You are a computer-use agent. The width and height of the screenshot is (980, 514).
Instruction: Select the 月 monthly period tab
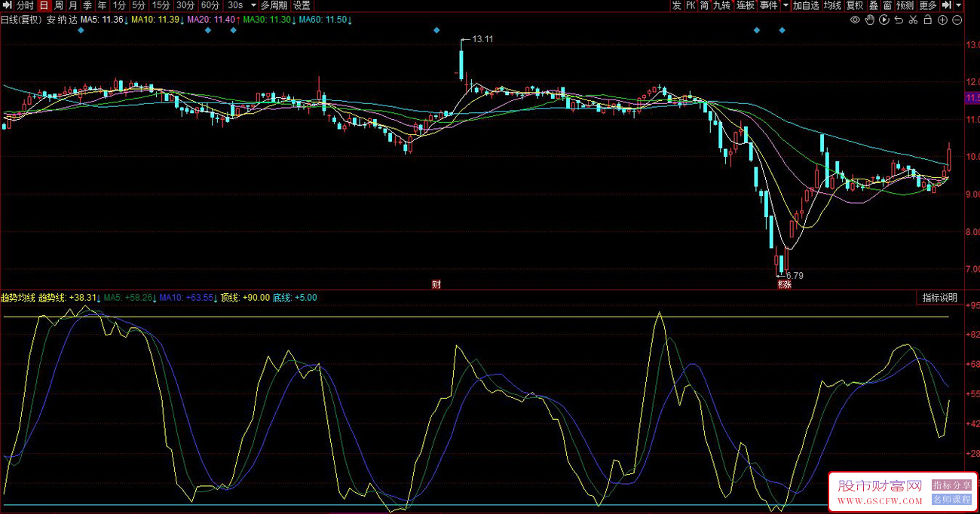[x=73, y=5]
